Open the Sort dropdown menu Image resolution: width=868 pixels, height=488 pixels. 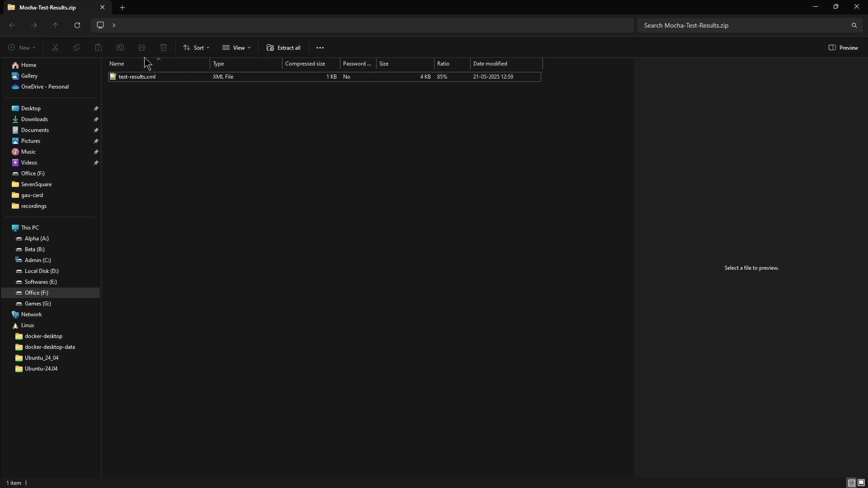[196, 47]
